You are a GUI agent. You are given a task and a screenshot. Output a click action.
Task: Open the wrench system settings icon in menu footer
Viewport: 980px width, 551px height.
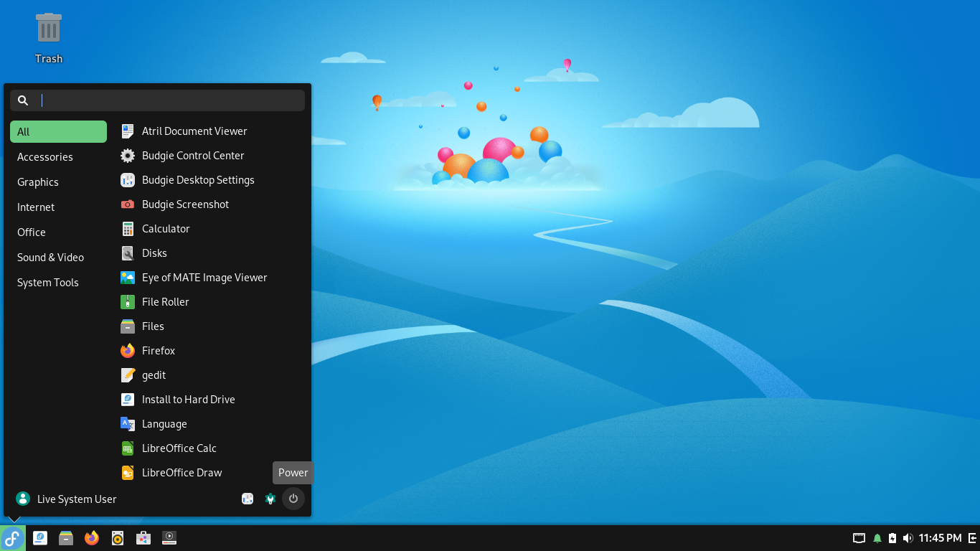[x=270, y=499]
